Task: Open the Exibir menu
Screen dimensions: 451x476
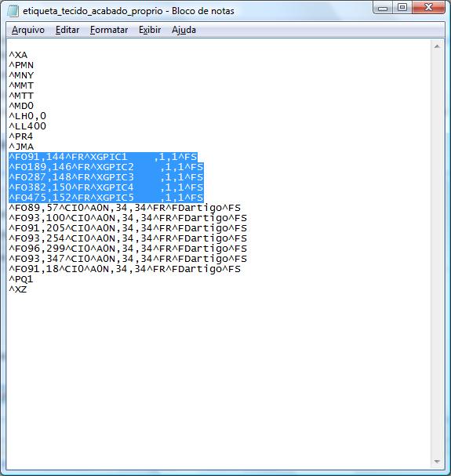Action: [x=150, y=30]
